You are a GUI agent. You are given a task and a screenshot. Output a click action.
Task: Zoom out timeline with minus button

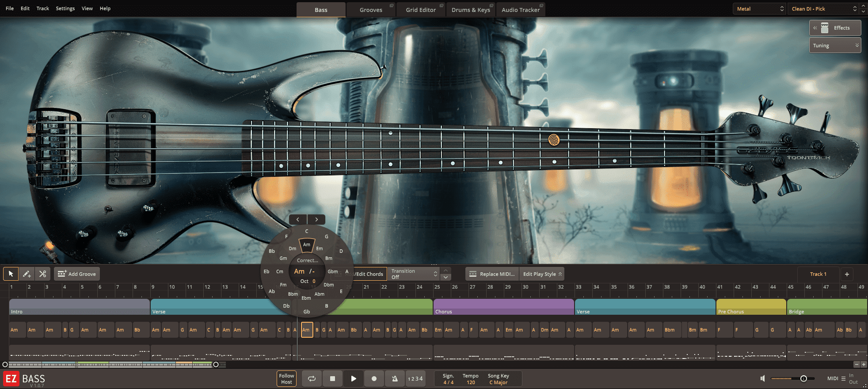point(857,364)
